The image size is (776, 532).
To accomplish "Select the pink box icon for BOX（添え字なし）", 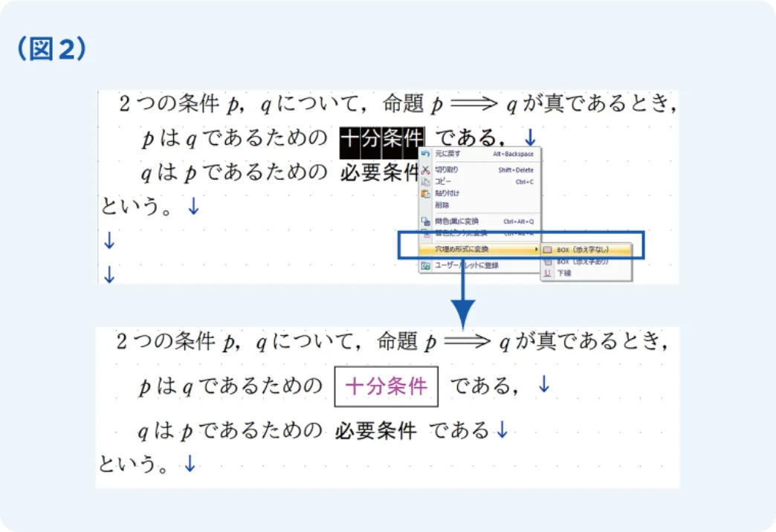I will 549,249.
